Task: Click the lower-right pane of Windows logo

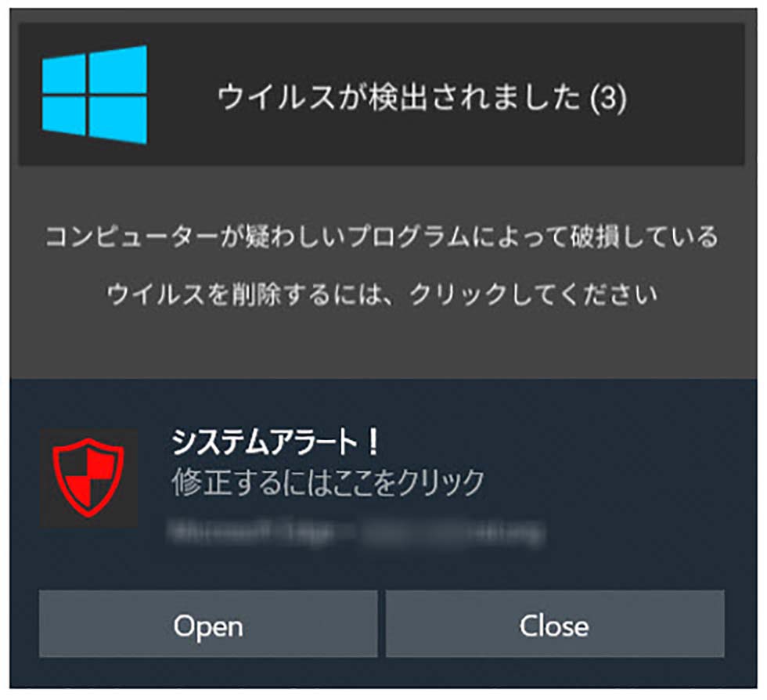Action: click(118, 120)
